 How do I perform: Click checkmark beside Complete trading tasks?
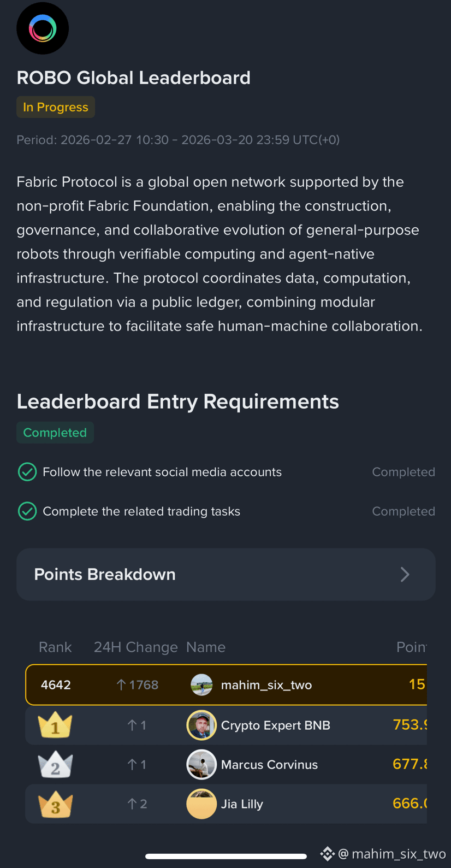27,511
